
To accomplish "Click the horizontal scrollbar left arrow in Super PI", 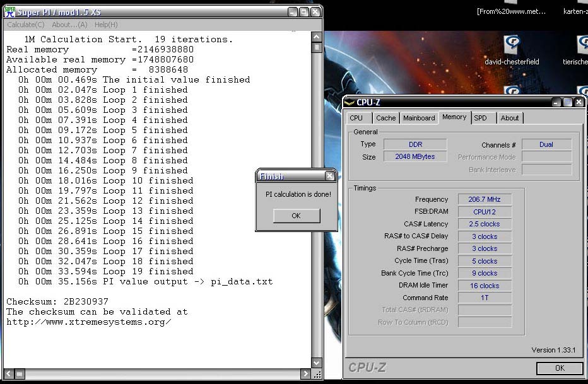I will [x=9, y=373].
